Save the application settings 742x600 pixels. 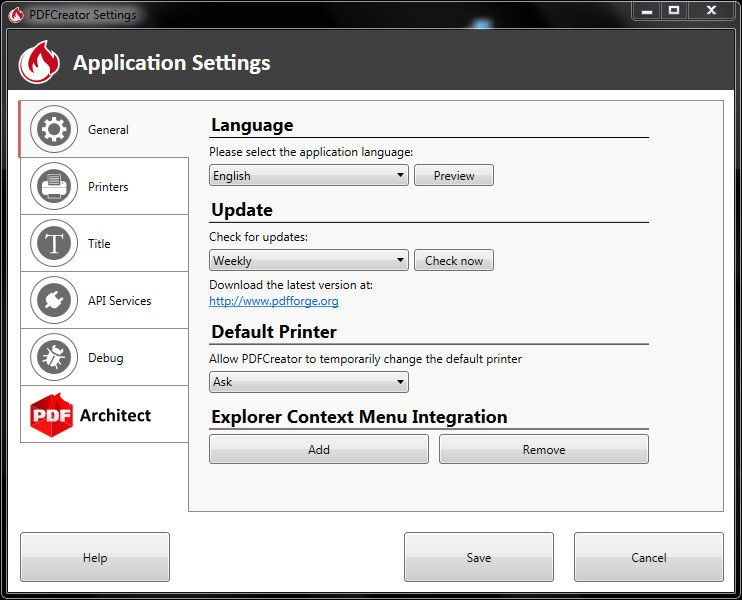(x=478, y=557)
